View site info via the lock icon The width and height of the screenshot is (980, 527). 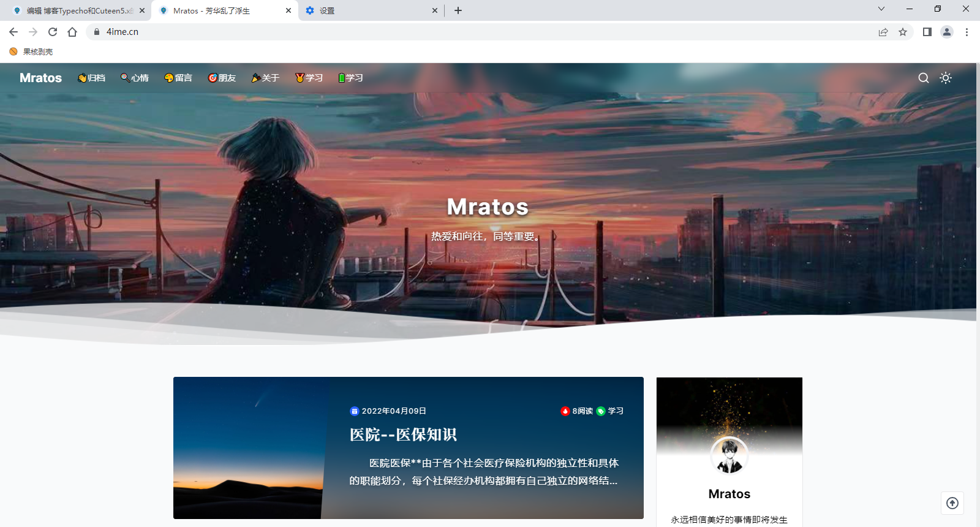[x=97, y=32]
